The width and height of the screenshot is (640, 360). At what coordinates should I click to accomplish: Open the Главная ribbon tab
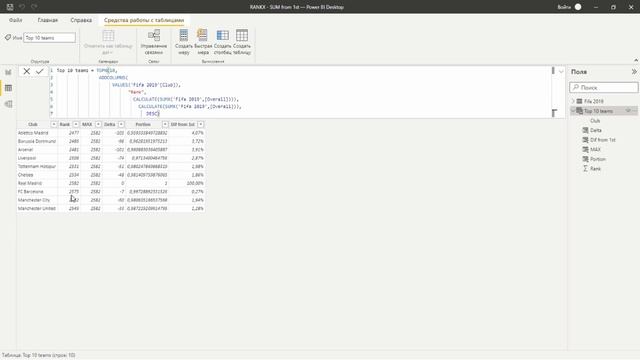pyautogui.click(x=48, y=20)
